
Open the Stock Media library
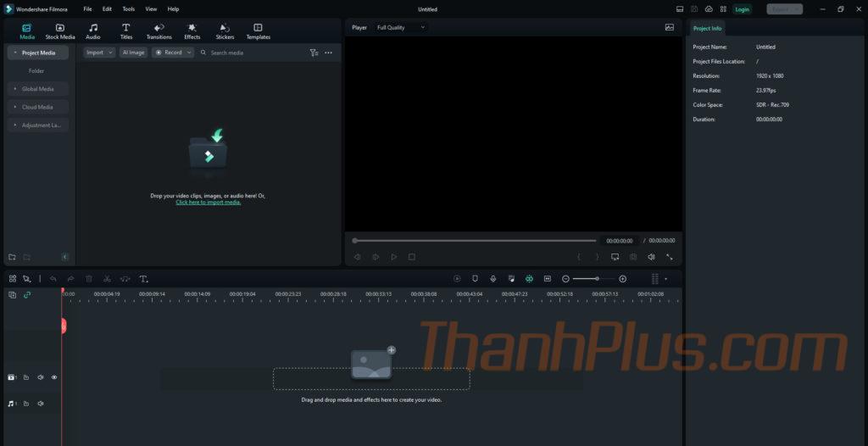(60, 31)
